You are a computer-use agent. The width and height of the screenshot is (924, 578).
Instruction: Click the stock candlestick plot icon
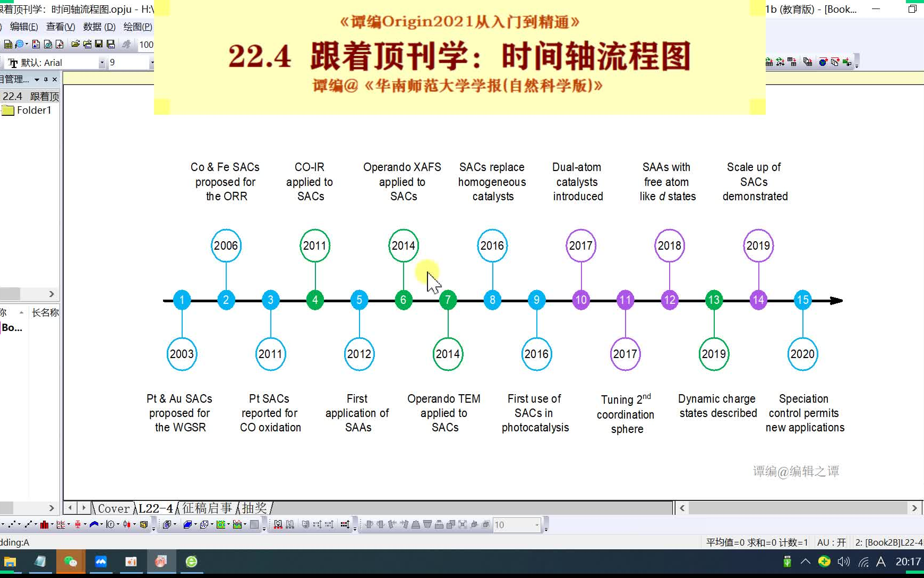coord(127,525)
